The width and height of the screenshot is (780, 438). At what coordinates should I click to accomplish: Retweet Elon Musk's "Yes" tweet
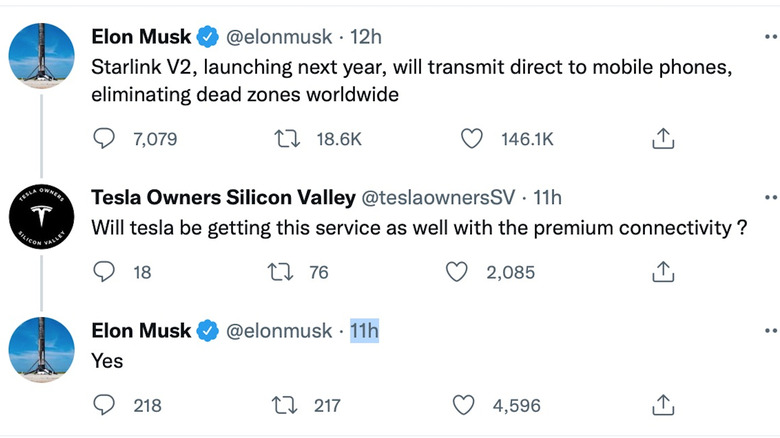pyautogui.click(x=288, y=405)
